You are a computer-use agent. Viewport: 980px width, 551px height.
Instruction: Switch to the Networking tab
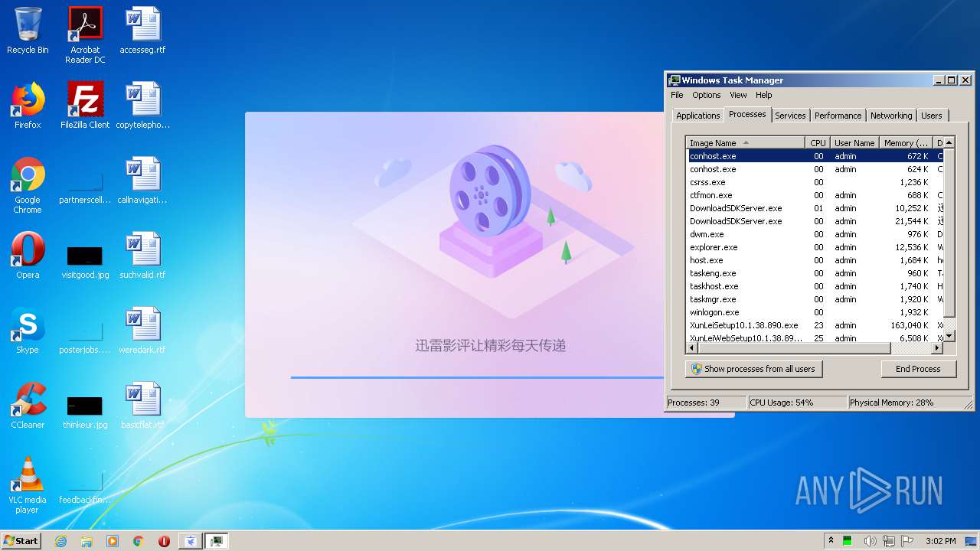tap(891, 116)
